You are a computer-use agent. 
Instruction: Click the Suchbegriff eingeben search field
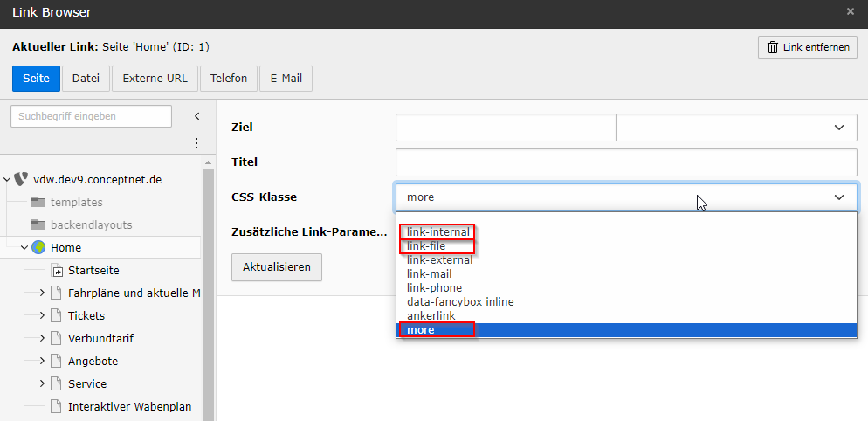92,116
